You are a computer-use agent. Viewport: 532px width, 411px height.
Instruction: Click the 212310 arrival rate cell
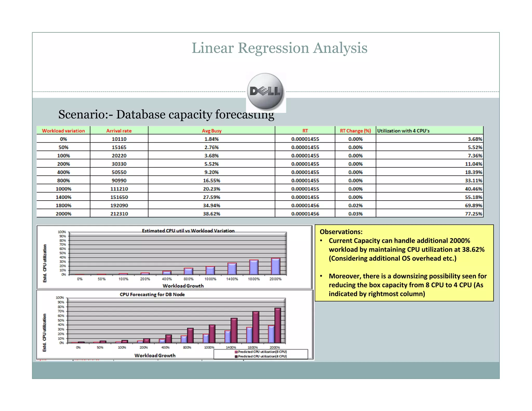pyautogui.click(x=119, y=214)
